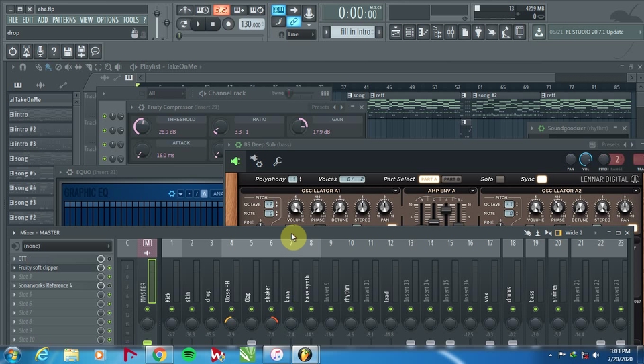This screenshot has width=644, height=364.
Task: Expand the OTT effect slot in mixer
Action: pyautogui.click(x=15, y=259)
